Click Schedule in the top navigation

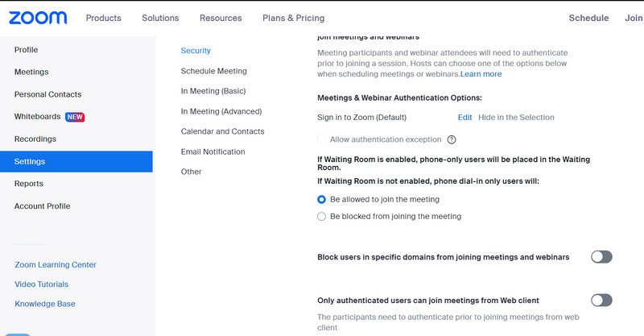588,18
